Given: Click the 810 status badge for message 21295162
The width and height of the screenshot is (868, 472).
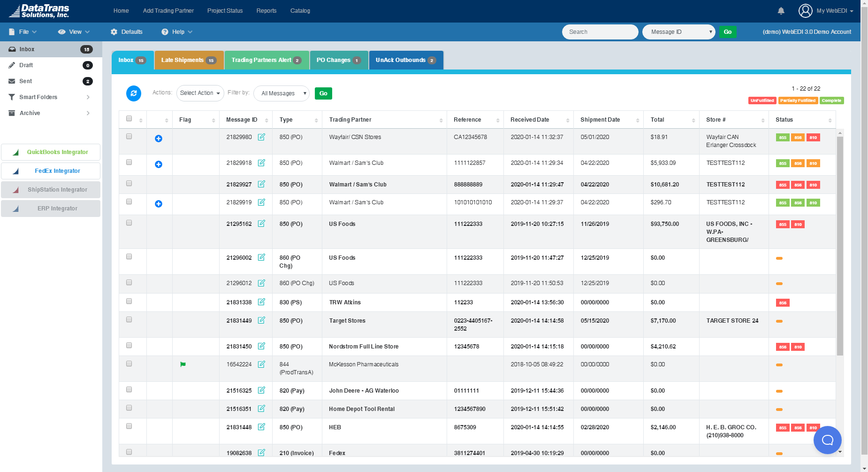Looking at the screenshot, I should tap(798, 224).
